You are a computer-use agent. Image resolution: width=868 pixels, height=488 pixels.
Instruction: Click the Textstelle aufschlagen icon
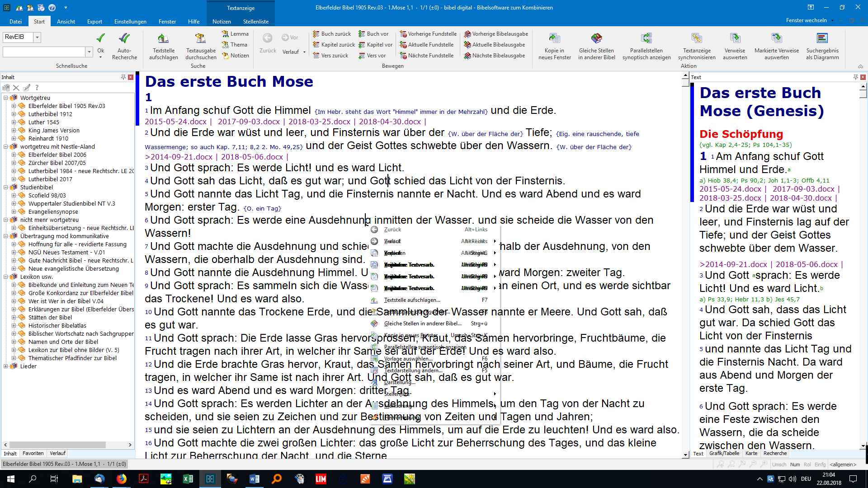[163, 39]
